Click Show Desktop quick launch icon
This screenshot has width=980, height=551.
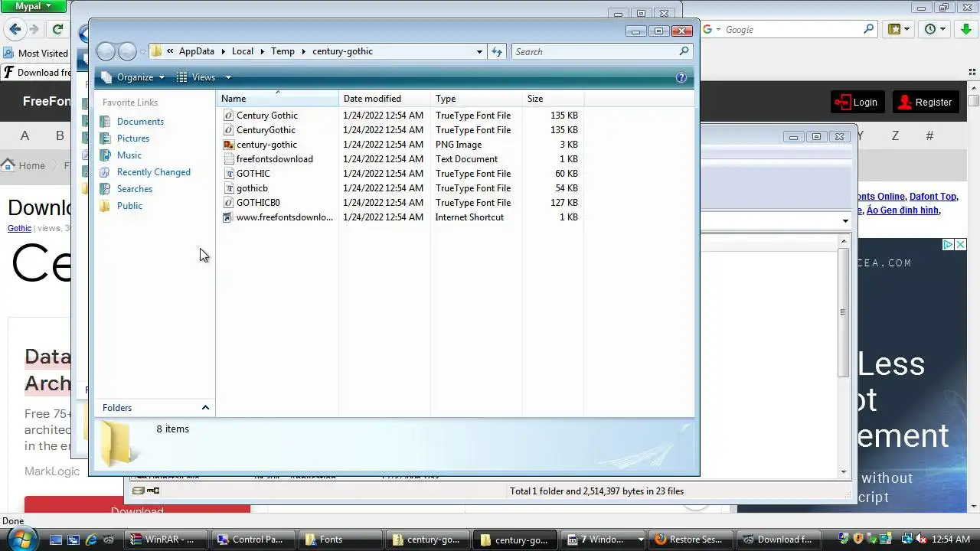click(55, 540)
